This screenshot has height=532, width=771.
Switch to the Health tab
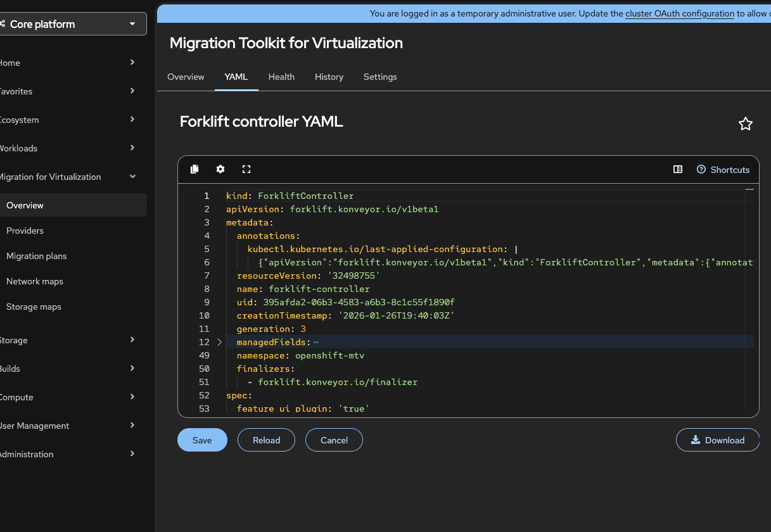coord(281,77)
